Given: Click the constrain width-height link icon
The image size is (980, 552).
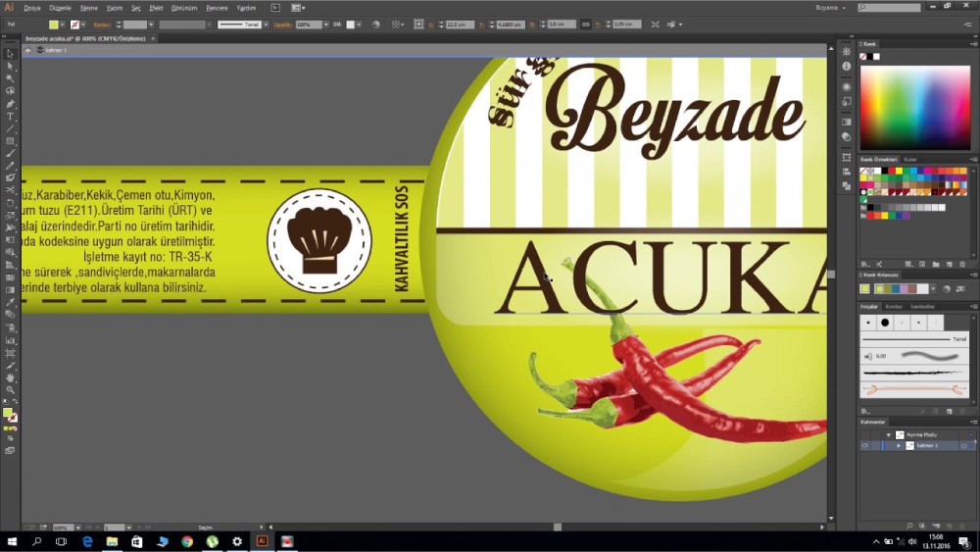Looking at the screenshot, I should [586, 25].
